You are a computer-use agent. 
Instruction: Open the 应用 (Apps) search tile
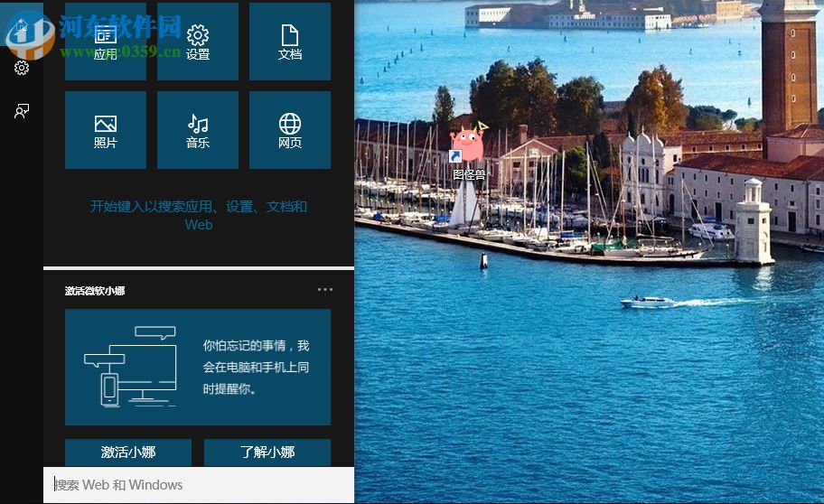point(105,42)
